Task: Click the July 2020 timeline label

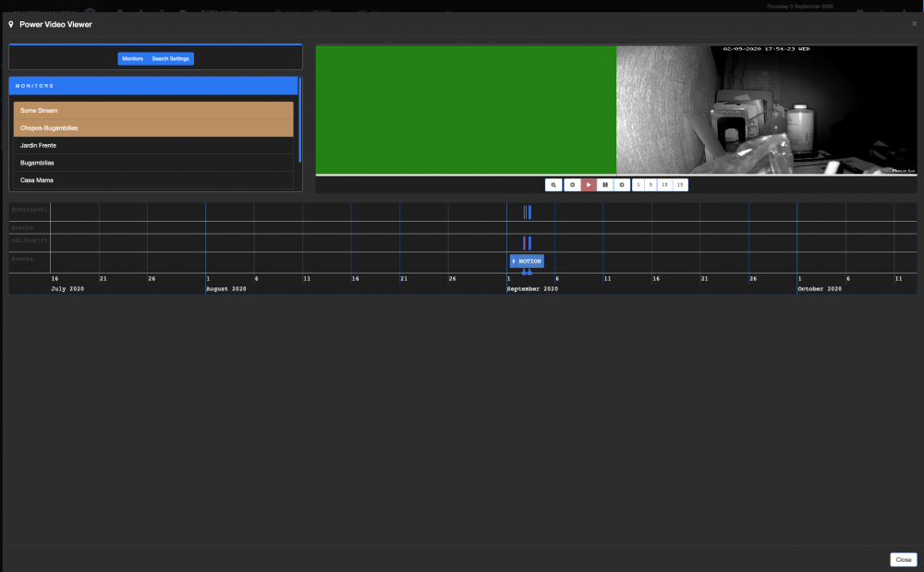Action: [67, 288]
